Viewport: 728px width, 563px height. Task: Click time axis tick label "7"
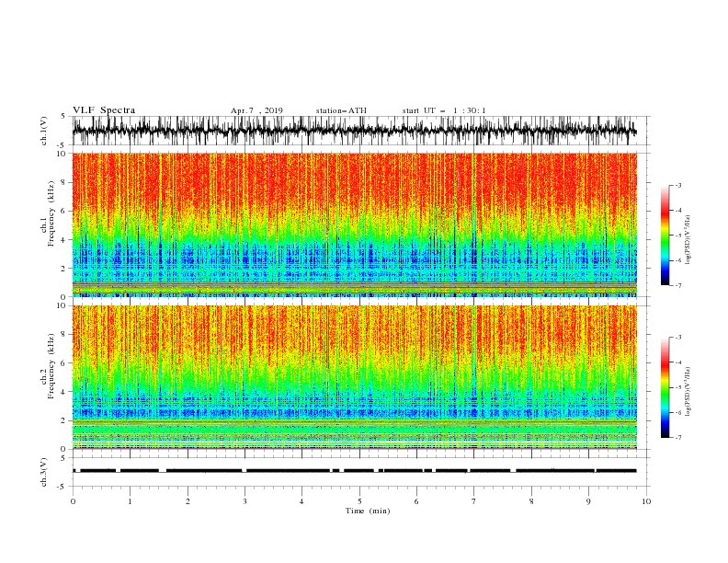(x=473, y=501)
